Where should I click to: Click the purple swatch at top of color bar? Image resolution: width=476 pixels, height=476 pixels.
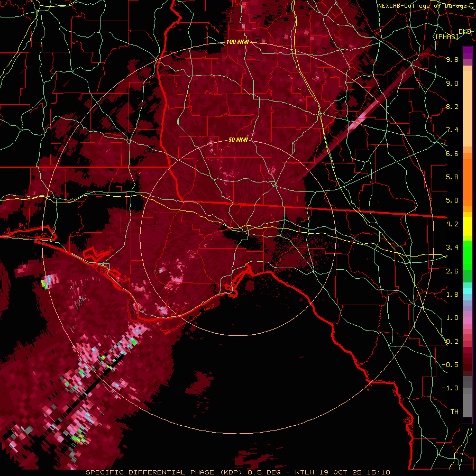pyautogui.click(x=467, y=53)
